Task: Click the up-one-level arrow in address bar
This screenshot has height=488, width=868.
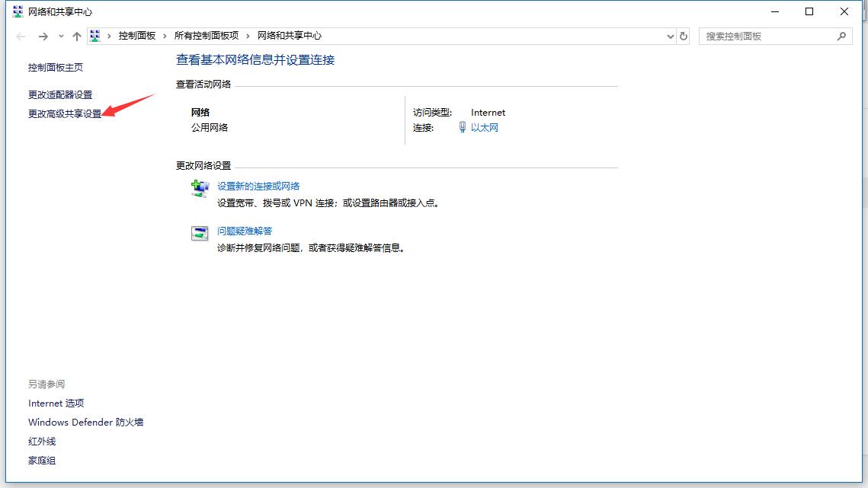Action: pos(77,36)
